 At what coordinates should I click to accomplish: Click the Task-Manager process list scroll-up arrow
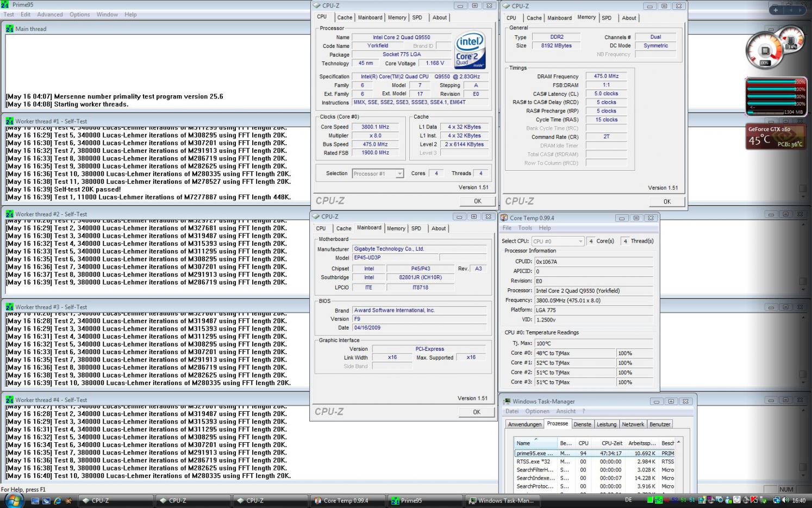click(x=678, y=442)
